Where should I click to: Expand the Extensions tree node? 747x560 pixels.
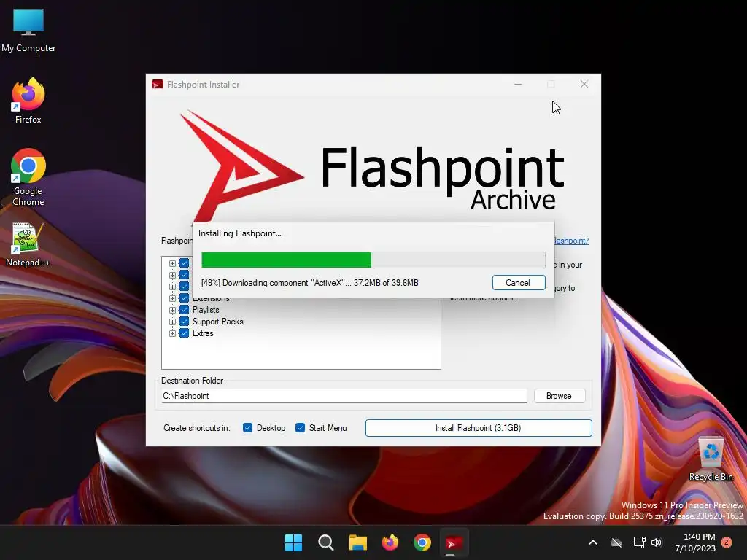(x=172, y=298)
